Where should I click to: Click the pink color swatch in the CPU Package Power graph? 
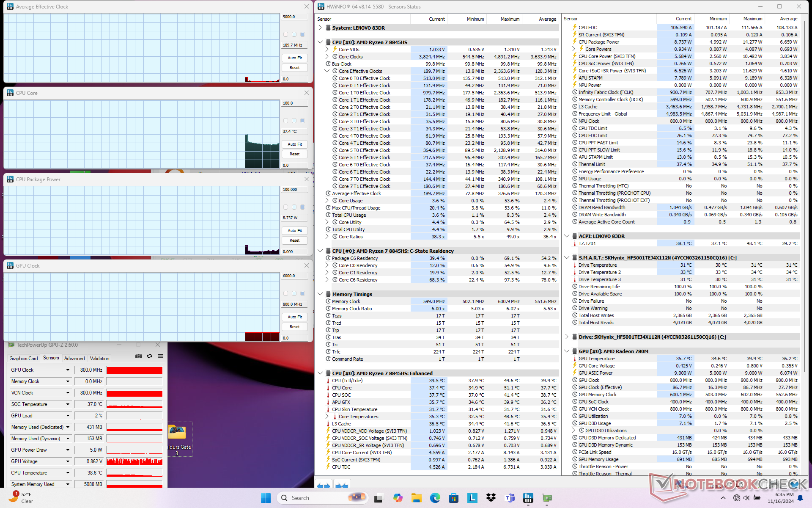point(286,207)
